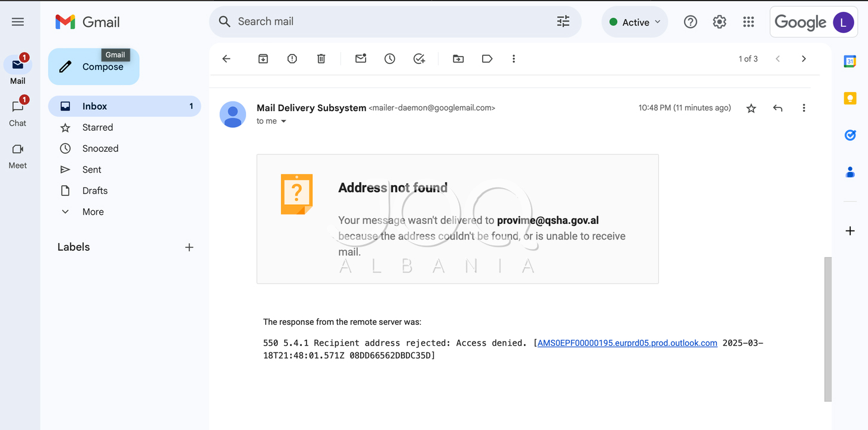Reply using the arrow icon
The width and height of the screenshot is (868, 430).
pos(778,108)
